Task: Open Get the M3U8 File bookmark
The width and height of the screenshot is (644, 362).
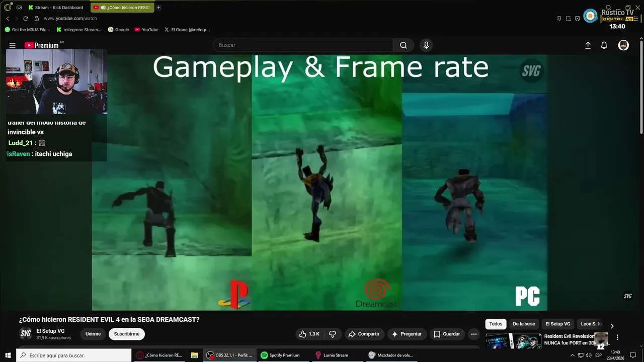Action: [x=28, y=30]
